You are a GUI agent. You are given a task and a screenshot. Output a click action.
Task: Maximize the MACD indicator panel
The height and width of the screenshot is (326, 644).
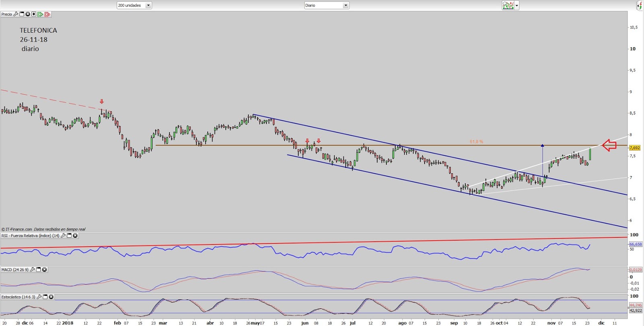pos(39,270)
